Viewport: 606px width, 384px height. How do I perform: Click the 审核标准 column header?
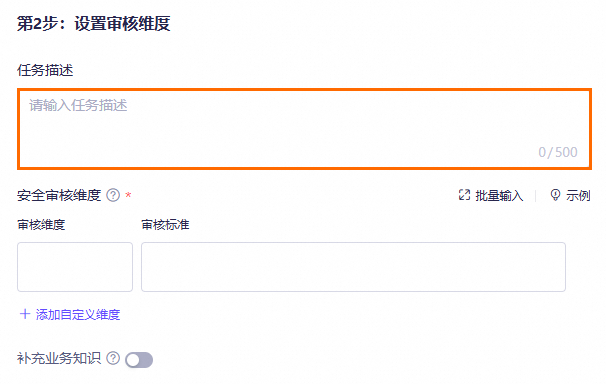165,224
